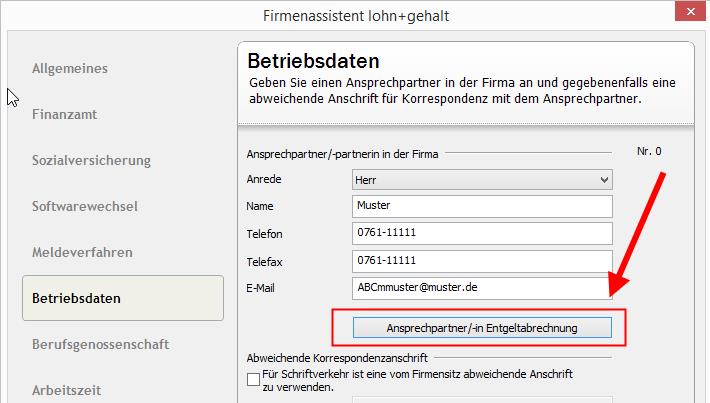The width and height of the screenshot is (710, 403).
Task: Expand the Anrede dropdown showing Herr
Action: click(482, 179)
